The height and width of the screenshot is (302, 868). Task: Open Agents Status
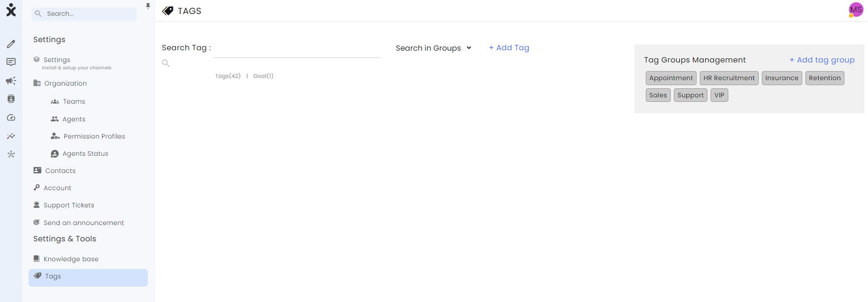point(85,153)
